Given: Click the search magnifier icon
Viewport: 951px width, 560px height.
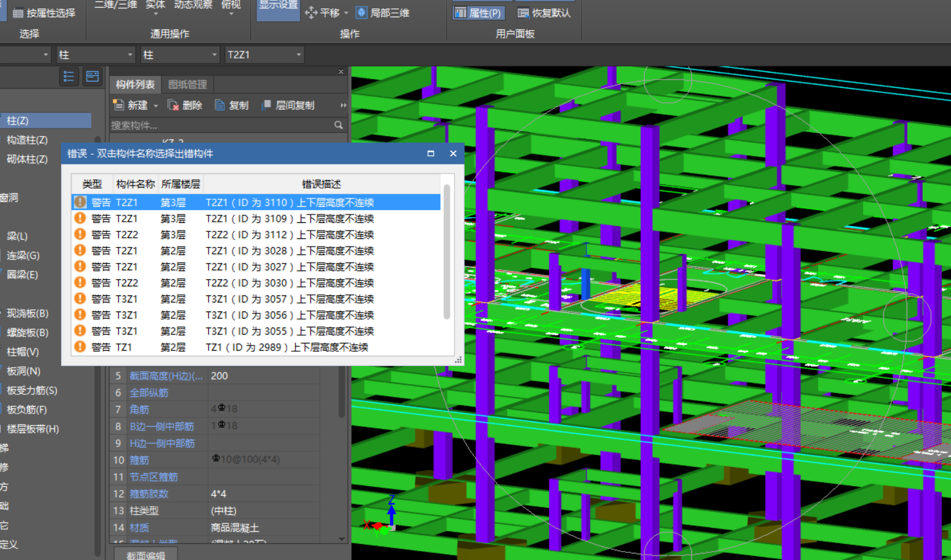Looking at the screenshot, I should 339,125.
